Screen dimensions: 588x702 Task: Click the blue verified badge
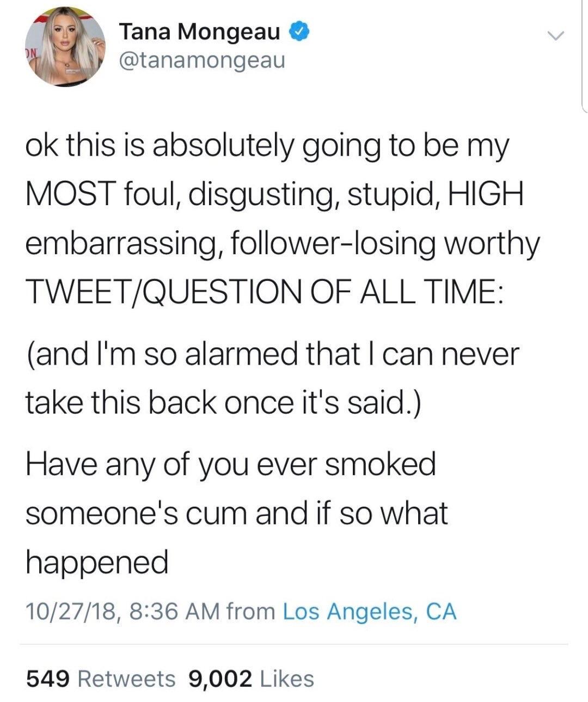click(x=298, y=32)
